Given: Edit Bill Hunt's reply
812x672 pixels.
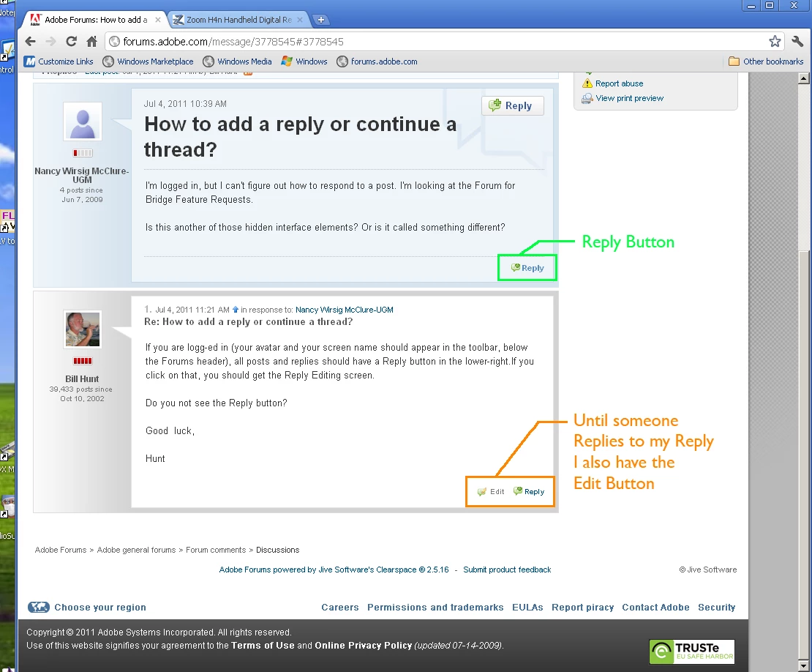Looking at the screenshot, I should (490, 492).
